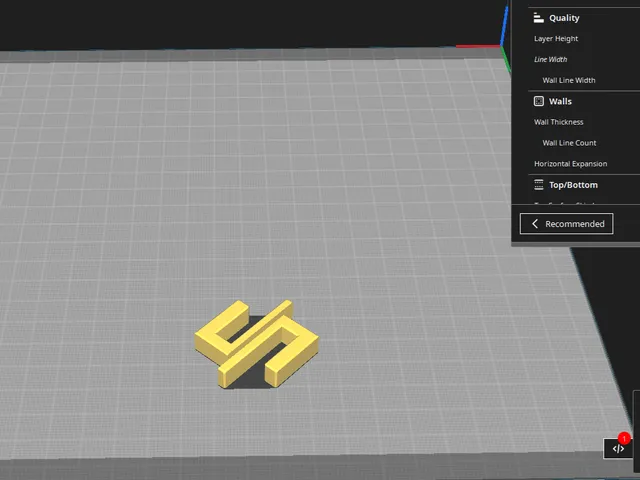Select the yellow S-shaped 3D model
640x480 pixels.
[256, 344]
